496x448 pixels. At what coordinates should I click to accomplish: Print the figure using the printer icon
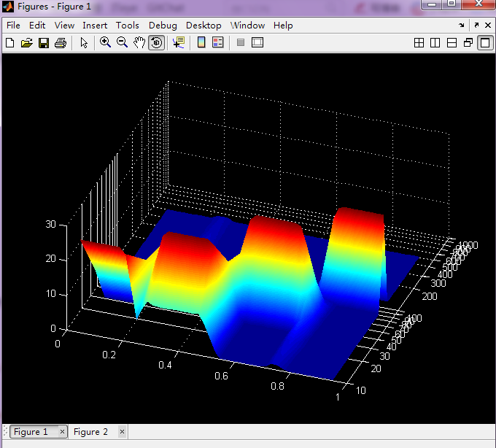click(x=61, y=43)
